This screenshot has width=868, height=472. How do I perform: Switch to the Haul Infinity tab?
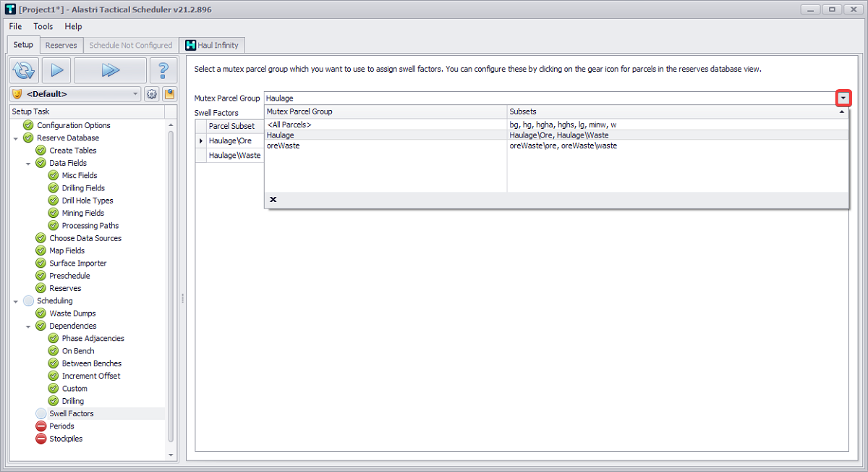(x=213, y=45)
